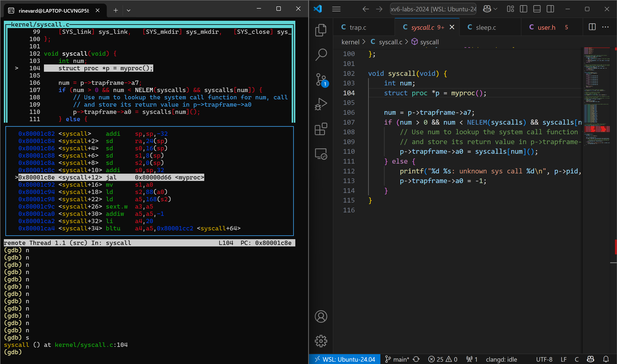Open the Source Control view
The image size is (617, 364).
pyautogui.click(x=321, y=80)
